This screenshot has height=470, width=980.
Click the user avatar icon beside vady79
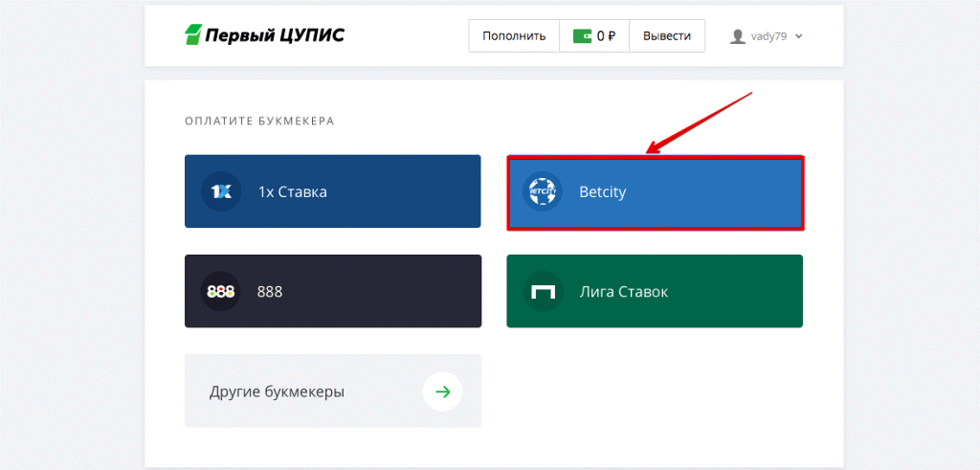(x=738, y=36)
